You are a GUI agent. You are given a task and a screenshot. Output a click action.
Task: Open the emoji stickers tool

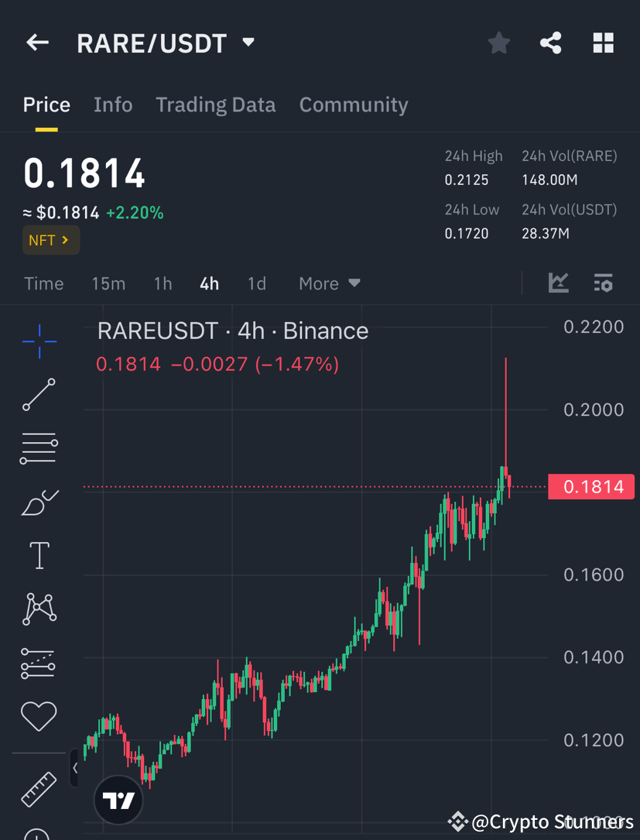click(39, 716)
